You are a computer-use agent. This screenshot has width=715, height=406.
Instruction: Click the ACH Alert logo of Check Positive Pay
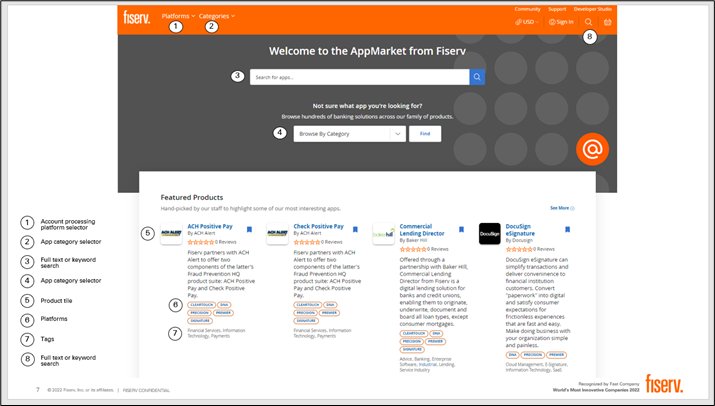[x=277, y=234]
